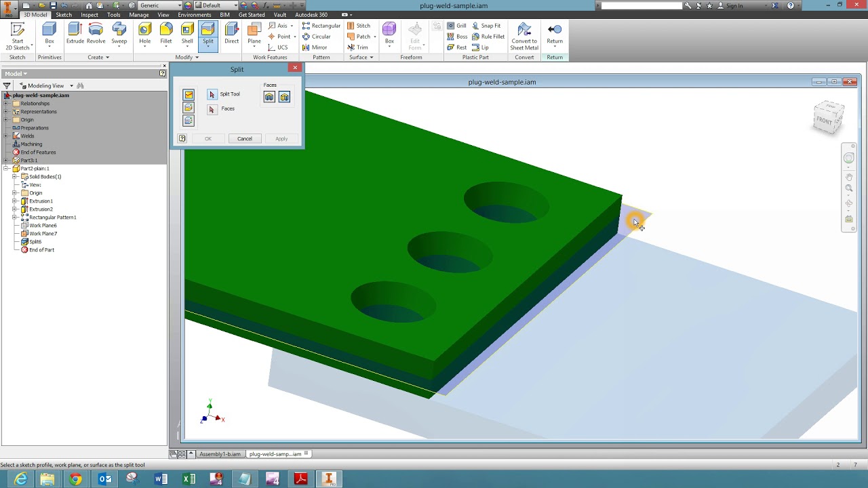Click Cancel in Split dialog
Image resolution: width=868 pixels, height=488 pixels.
pos(245,138)
